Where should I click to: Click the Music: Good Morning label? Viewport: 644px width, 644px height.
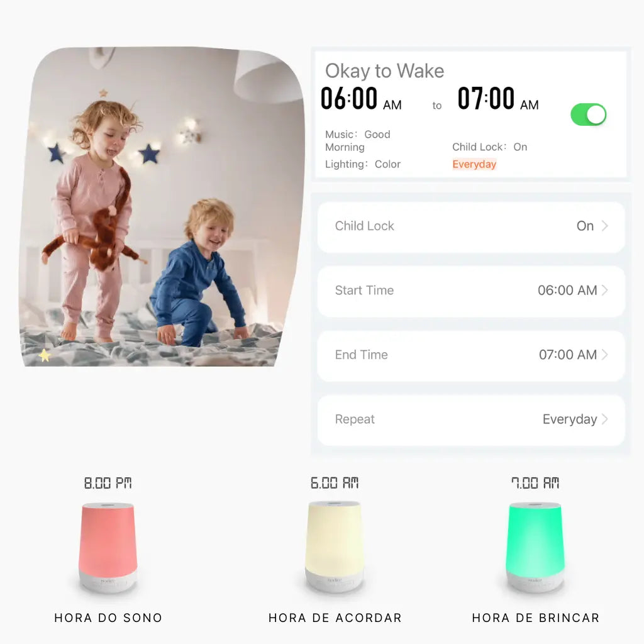(358, 140)
